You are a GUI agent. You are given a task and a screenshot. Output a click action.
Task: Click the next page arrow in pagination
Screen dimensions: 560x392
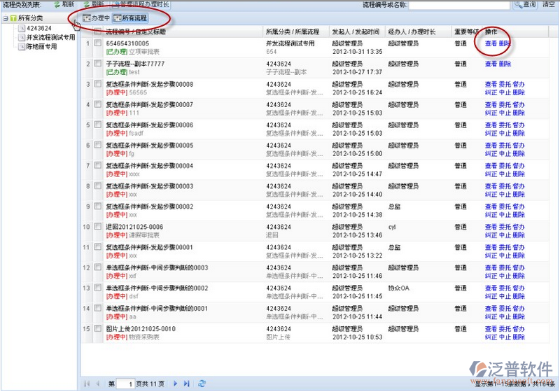[176, 384]
